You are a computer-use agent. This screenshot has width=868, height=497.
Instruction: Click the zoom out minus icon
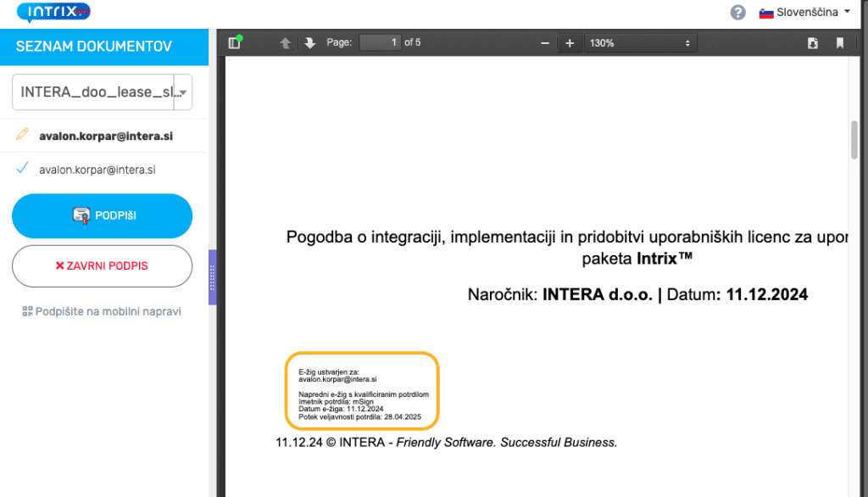[x=545, y=43]
